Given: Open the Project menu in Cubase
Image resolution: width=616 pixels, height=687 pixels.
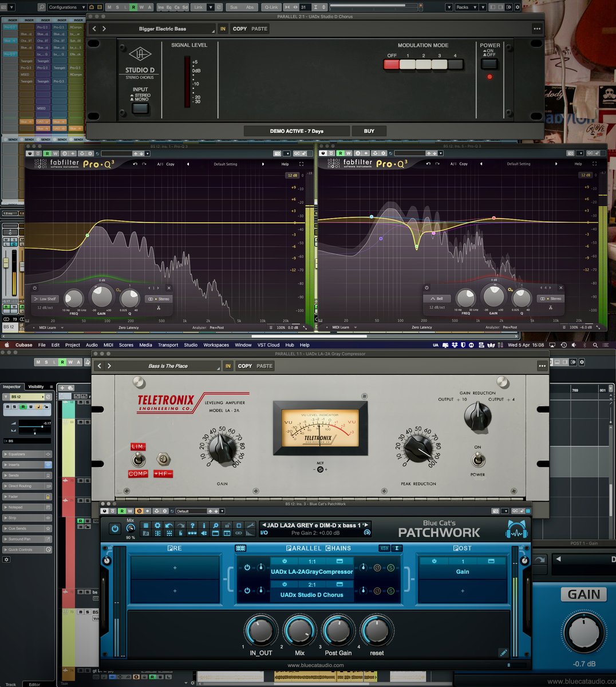Looking at the screenshot, I should (73, 345).
